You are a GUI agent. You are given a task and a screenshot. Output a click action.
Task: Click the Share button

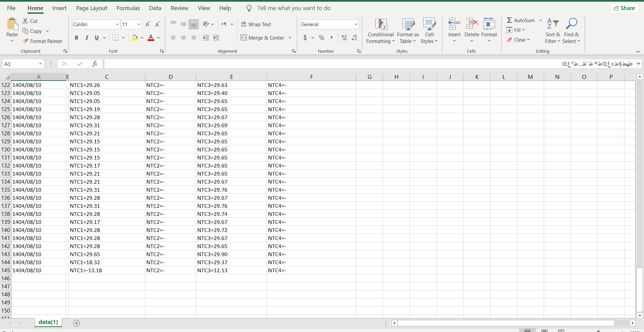624,8
